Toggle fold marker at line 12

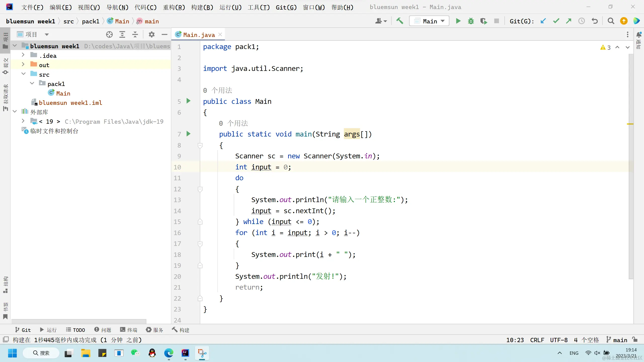(200, 189)
